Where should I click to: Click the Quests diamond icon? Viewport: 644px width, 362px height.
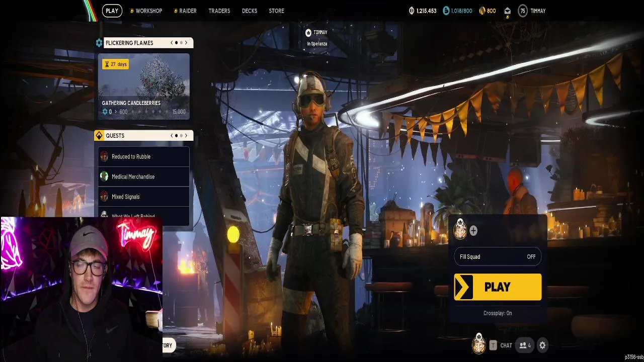click(x=99, y=136)
